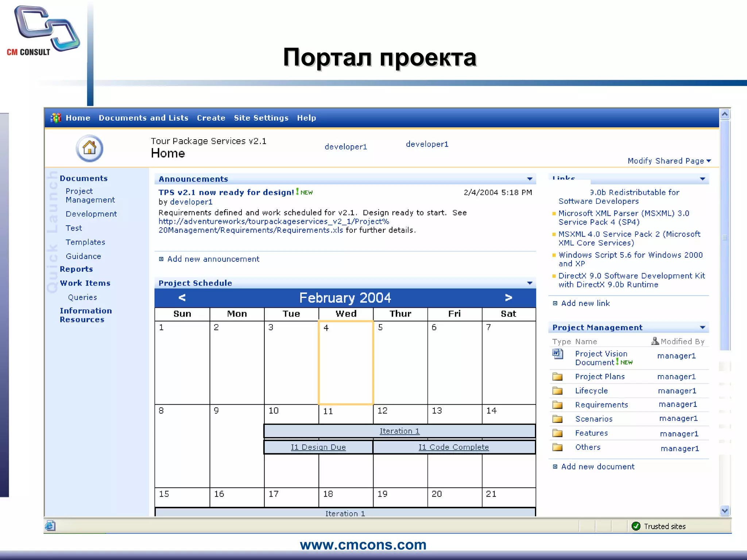The image size is (747, 560).
Task: Open the Project Plans folder link
Action: tap(600, 377)
